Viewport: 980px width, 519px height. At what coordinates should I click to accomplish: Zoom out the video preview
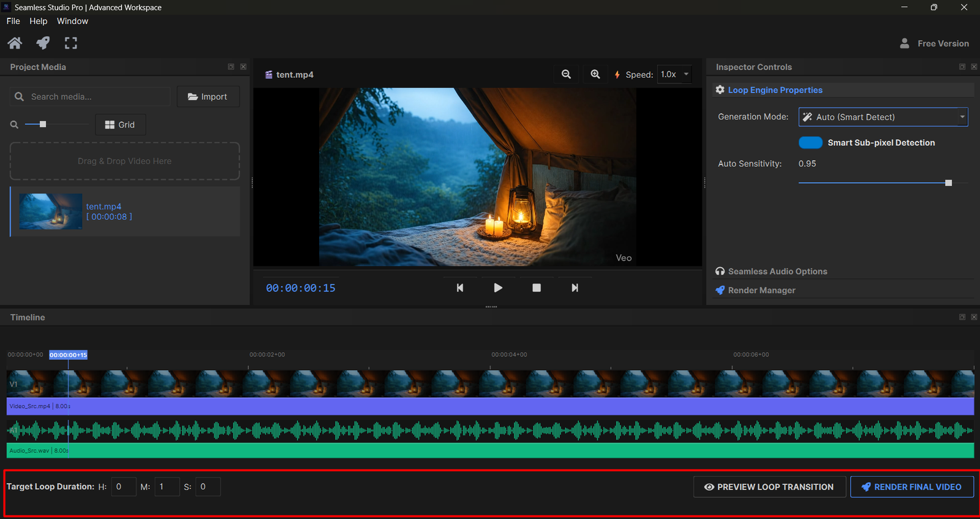pos(567,74)
